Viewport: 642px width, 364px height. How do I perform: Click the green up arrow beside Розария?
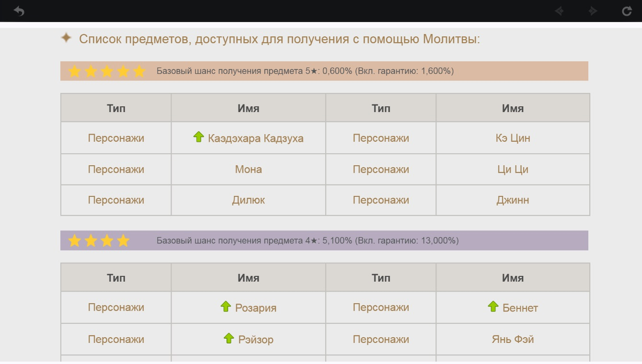pyautogui.click(x=226, y=306)
